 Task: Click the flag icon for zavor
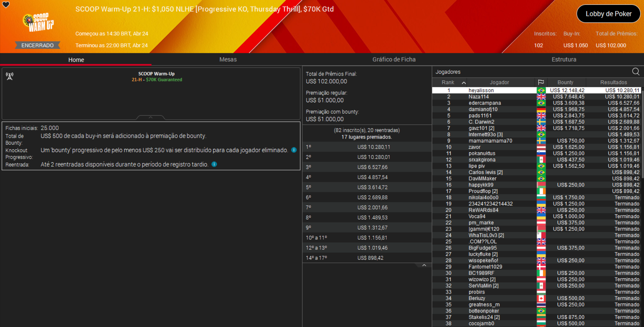coord(541,147)
